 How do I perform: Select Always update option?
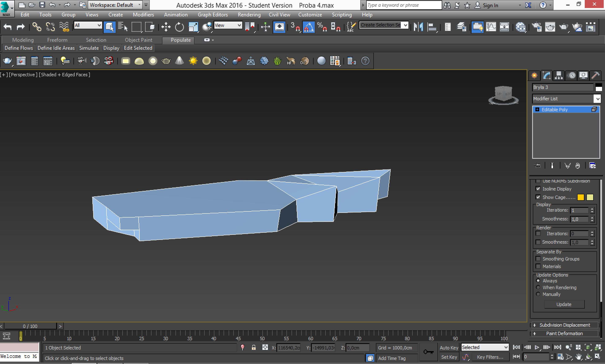[538, 281]
